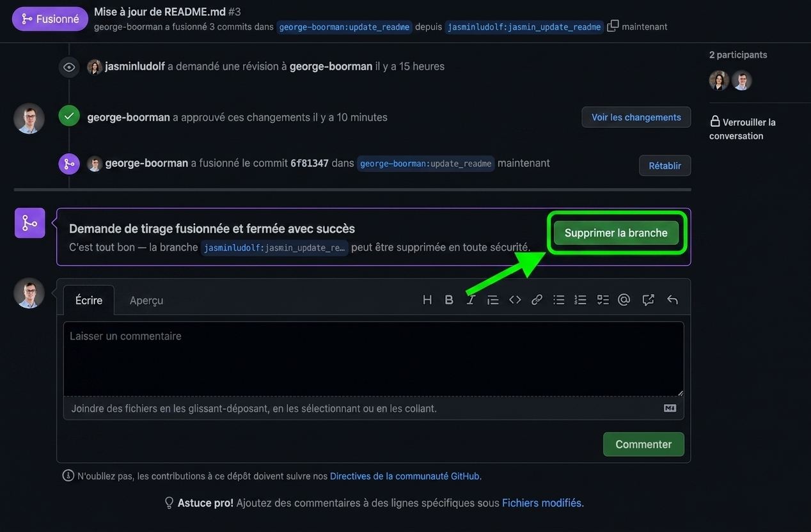Click pull request title 'Mise à jour de README.md'
Viewport: 811px width, 532px height.
tap(159, 12)
